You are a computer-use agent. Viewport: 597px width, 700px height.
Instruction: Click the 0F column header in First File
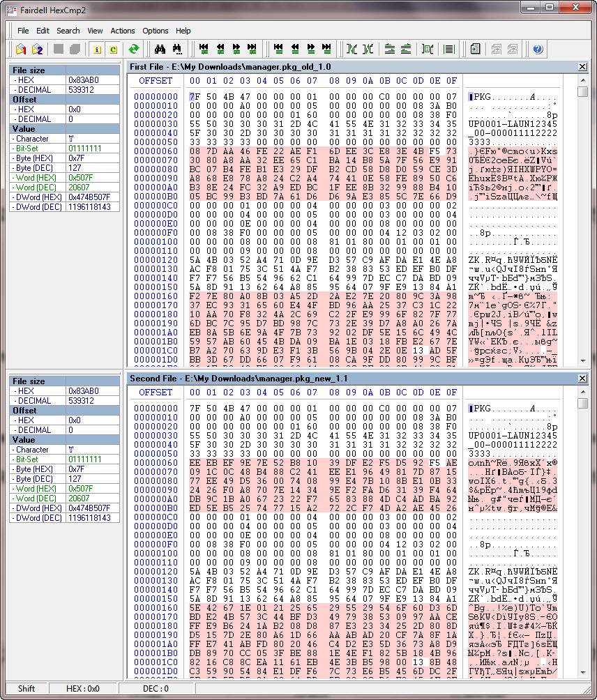(452, 81)
